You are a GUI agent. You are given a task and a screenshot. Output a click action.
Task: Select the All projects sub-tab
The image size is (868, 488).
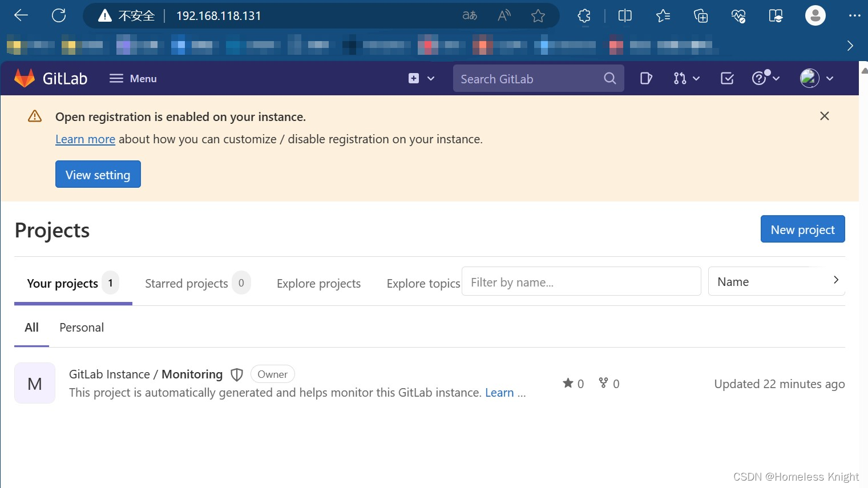(x=31, y=328)
